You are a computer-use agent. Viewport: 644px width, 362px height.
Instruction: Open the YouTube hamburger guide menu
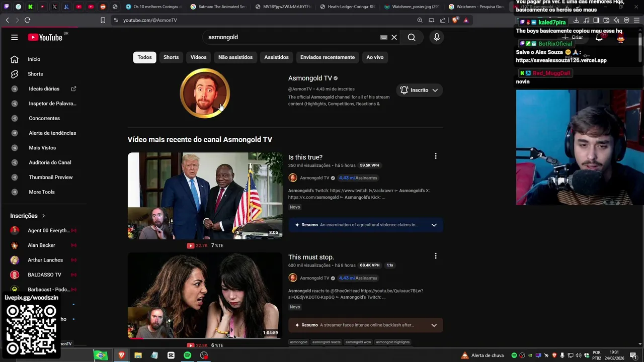pyautogui.click(x=15, y=37)
